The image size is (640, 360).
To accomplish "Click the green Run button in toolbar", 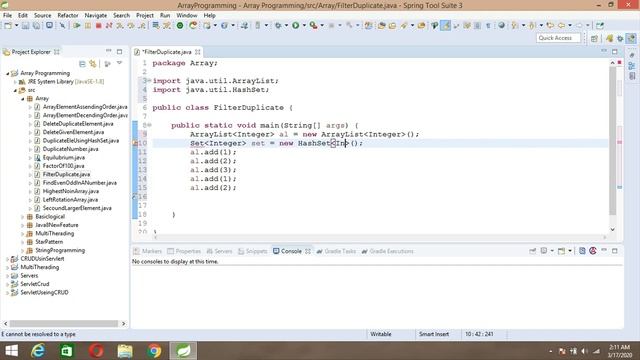I will point(295,25).
